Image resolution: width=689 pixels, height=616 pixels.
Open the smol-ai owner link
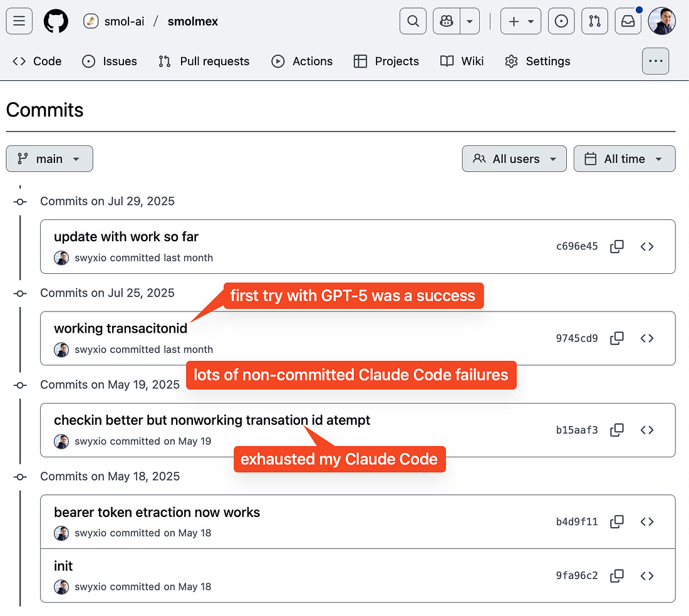pyautogui.click(x=124, y=21)
